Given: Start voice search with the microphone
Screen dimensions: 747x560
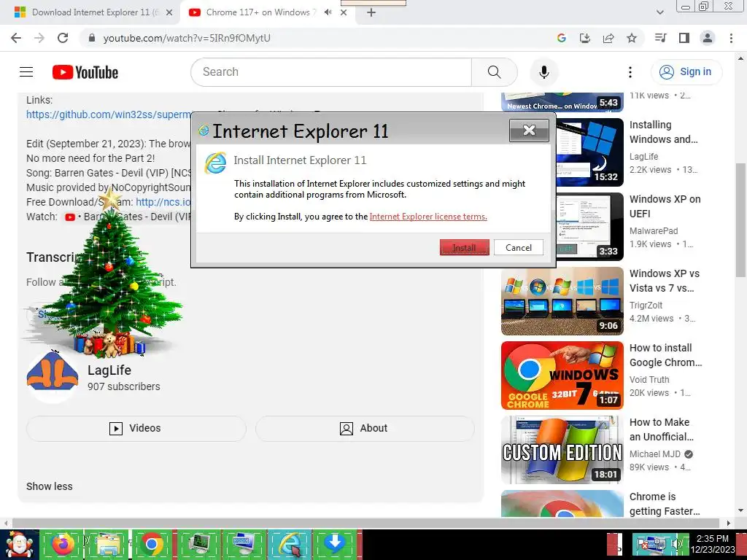Looking at the screenshot, I should (x=544, y=72).
